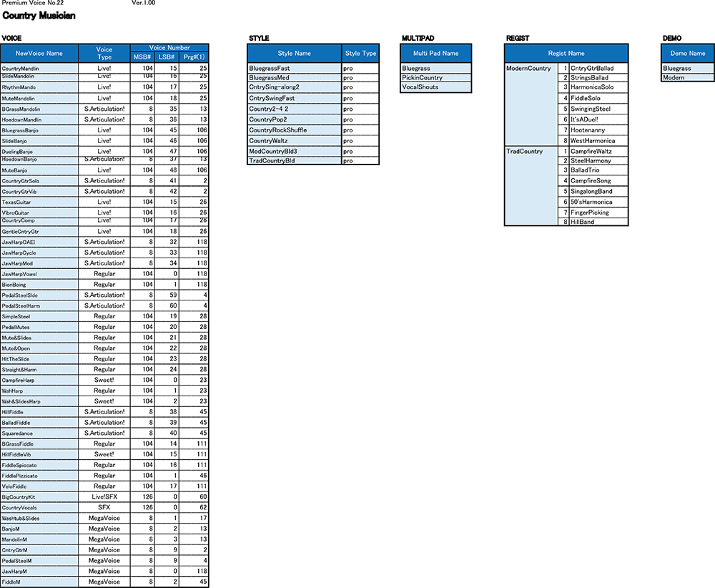Click the Regist Name header

coord(566,54)
